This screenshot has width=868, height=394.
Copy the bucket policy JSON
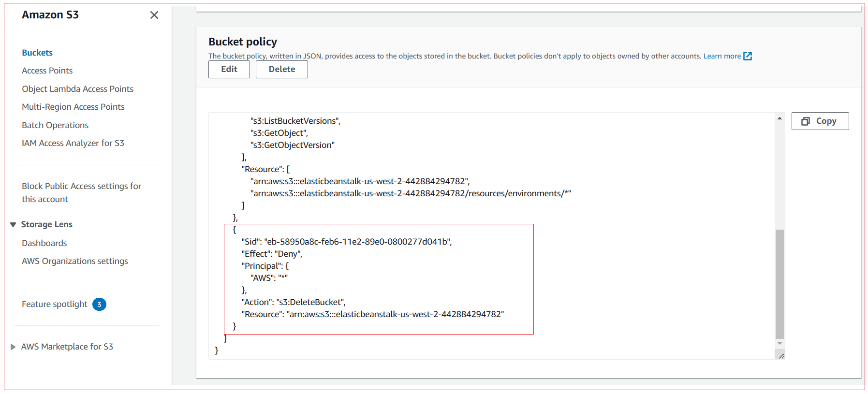(x=820, y=121)
